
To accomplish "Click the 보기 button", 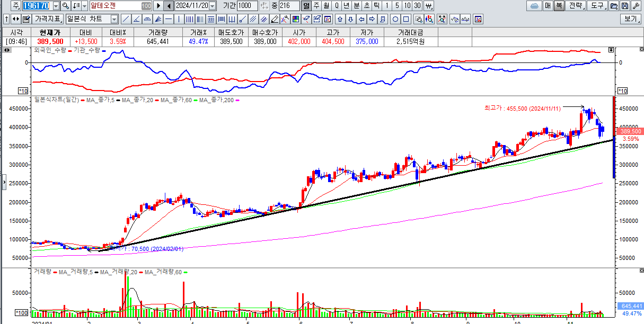I will click(x=631, y=19).
